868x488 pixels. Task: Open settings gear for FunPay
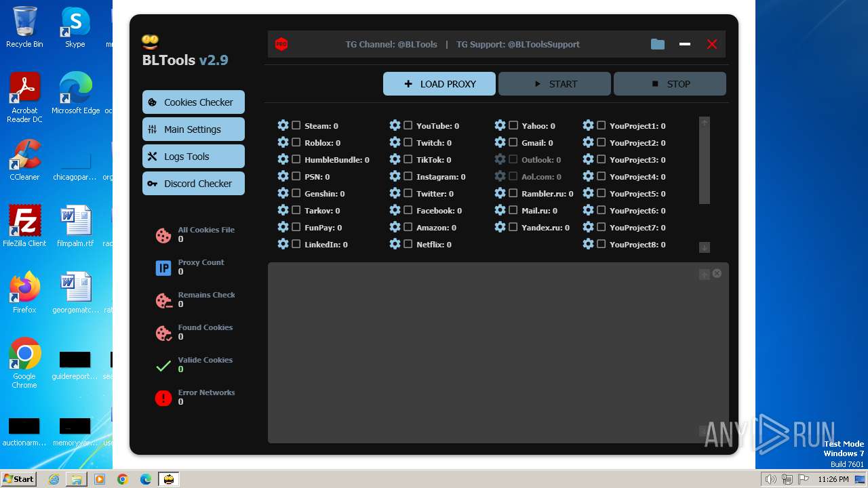point(283,227)
